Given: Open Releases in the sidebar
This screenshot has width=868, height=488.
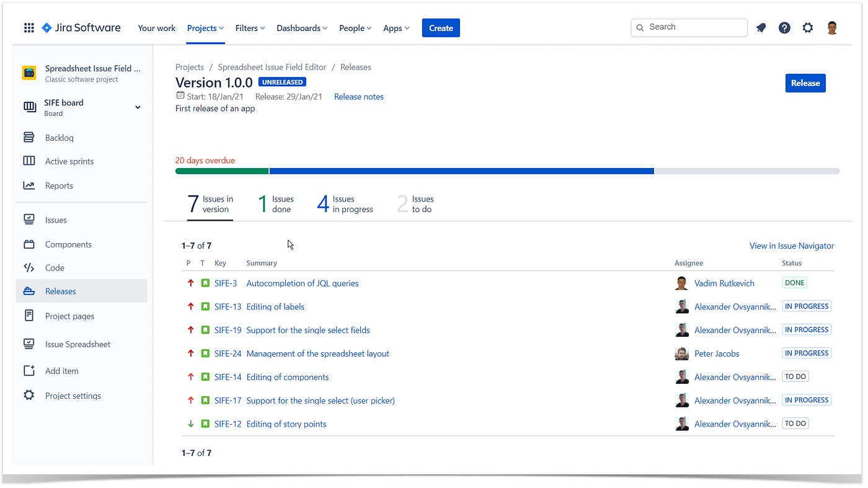Looking at the screenshot, I should pyautogui.click(x=81, y=291).
